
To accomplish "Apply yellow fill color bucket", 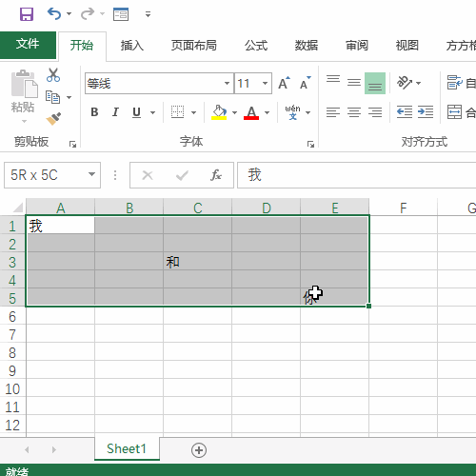I will [x=219, y=112].
